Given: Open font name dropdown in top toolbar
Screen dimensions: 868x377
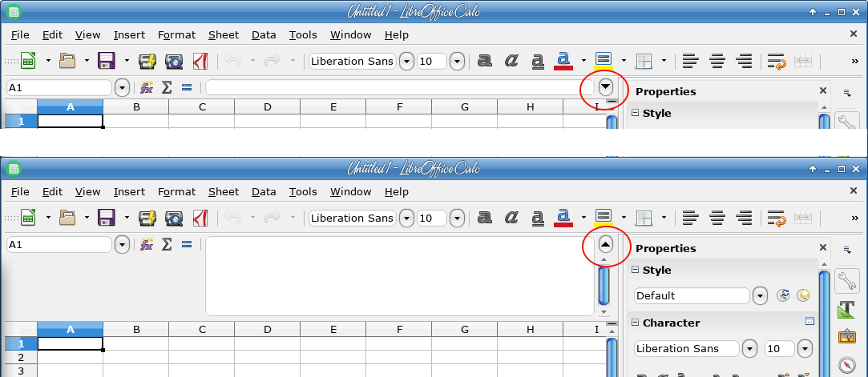Looking at the screenshot, I should tap(407, 61).
